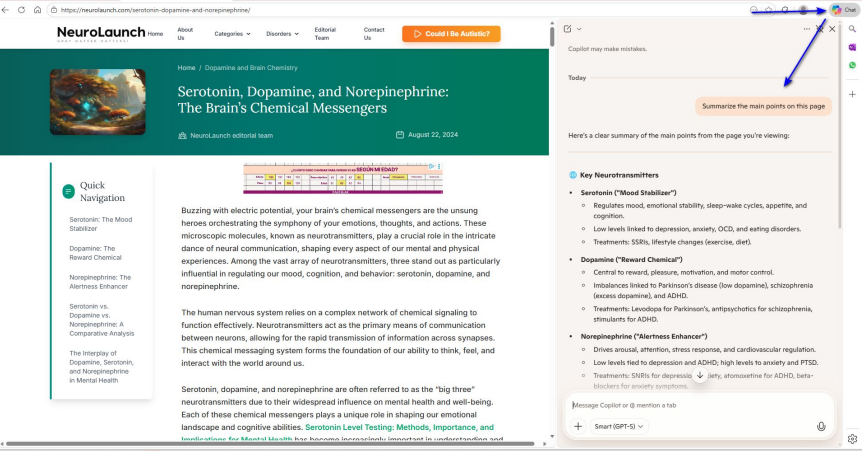The image size is (865, 451).
Task: Click the browser address bar URL
Action: [155, 10]
